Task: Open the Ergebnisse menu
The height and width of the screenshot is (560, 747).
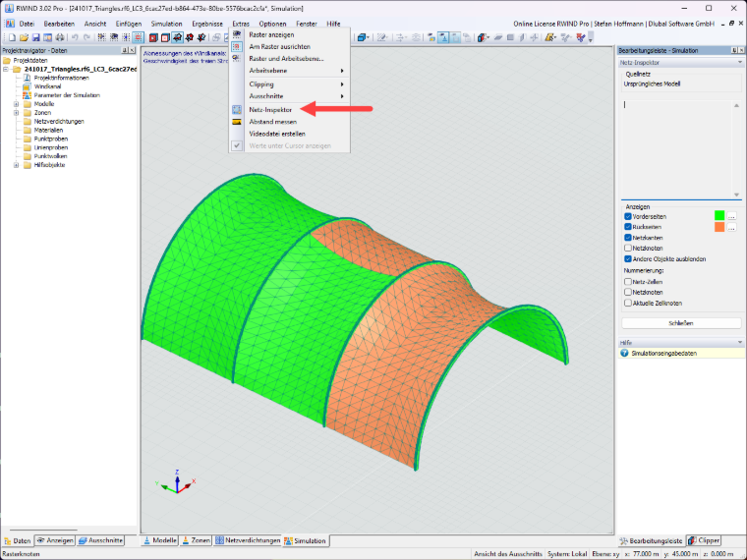Action: [207, 24]
